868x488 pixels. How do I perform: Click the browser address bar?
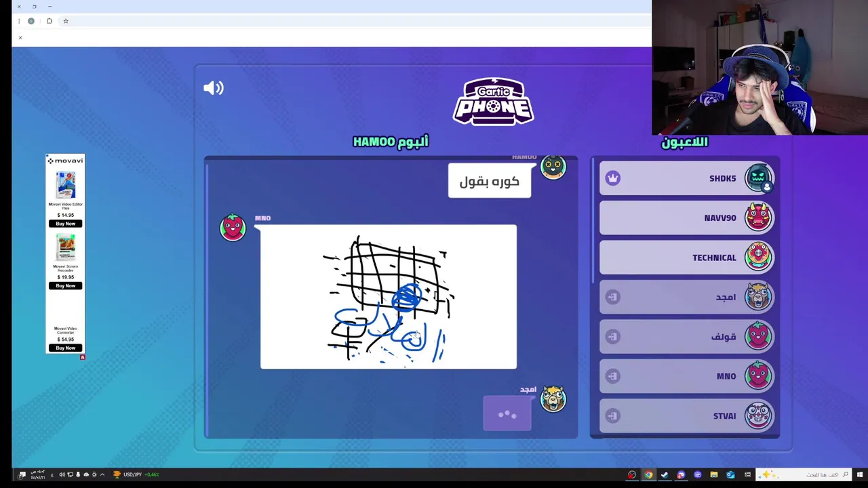pos(359,21)
